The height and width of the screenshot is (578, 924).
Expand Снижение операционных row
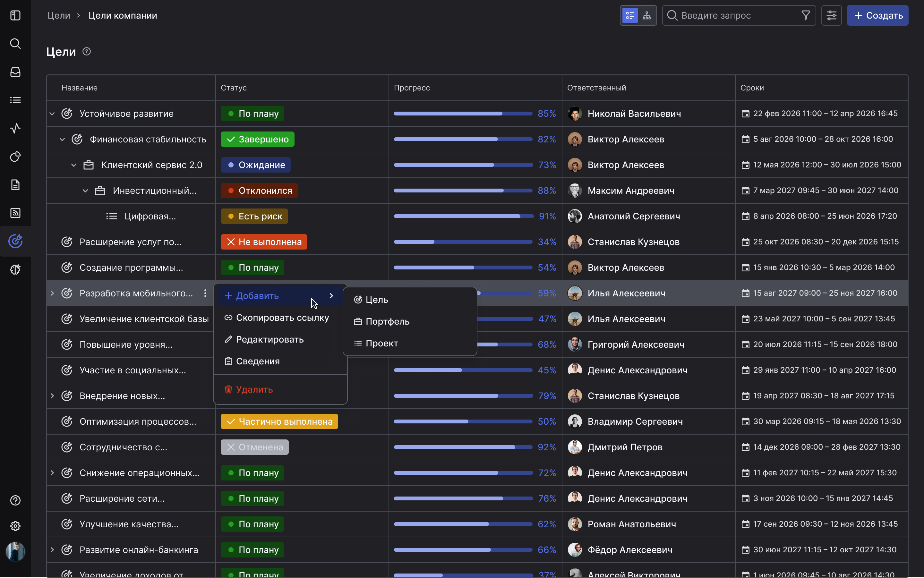[x=52, y=473]
